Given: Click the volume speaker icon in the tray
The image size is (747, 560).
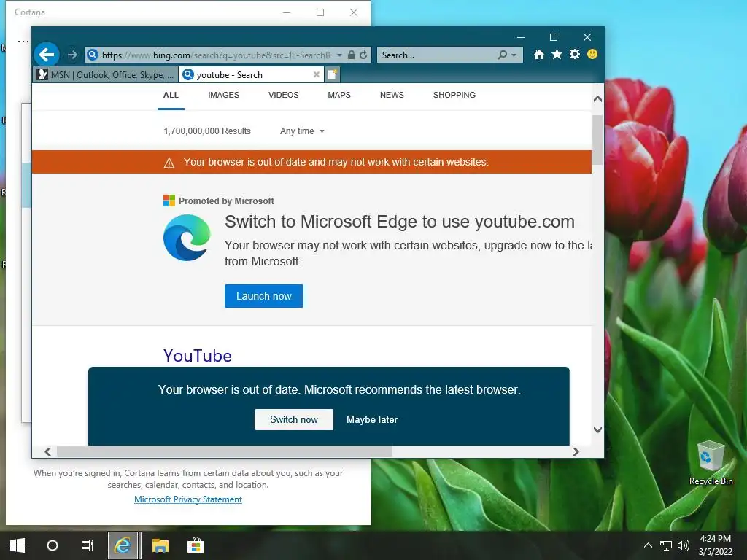Looking at the screenshot, I should (x=683, y=545).
